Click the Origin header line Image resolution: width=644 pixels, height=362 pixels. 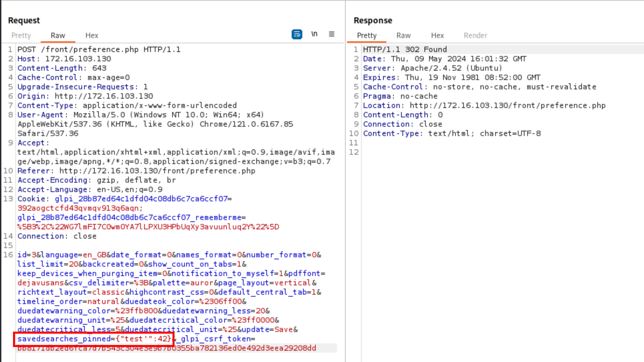coord(85,96)
